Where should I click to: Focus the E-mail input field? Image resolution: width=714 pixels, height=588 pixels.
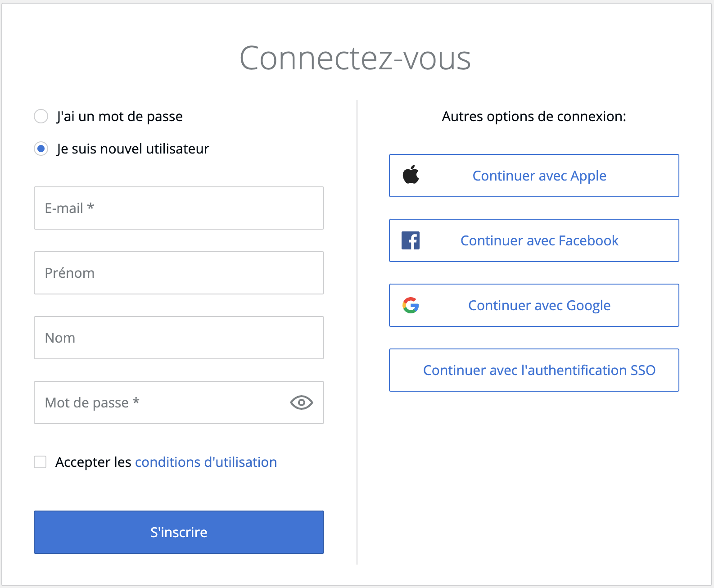[179, 208]
